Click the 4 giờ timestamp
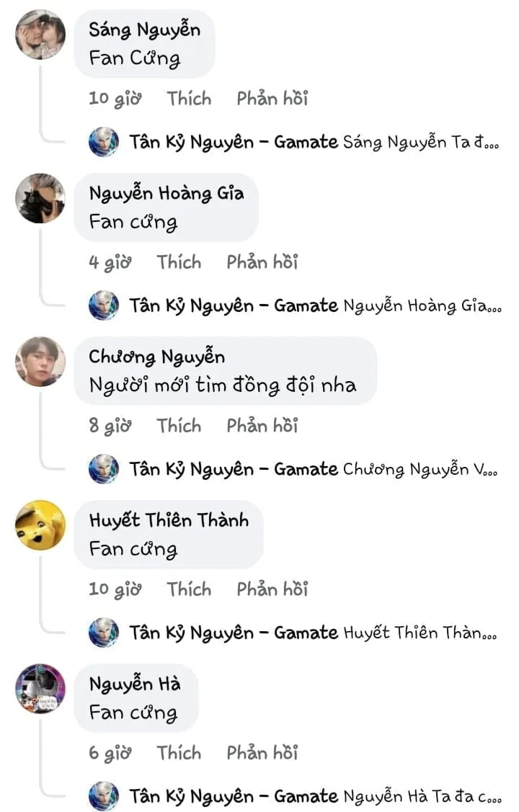Image resolution: width=519 pixels, height=812 pixels. click(110, 262)
